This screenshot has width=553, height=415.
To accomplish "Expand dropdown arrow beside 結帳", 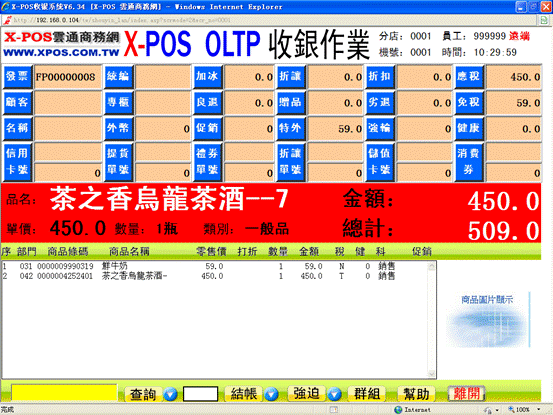I will click(x=272, y=394).
